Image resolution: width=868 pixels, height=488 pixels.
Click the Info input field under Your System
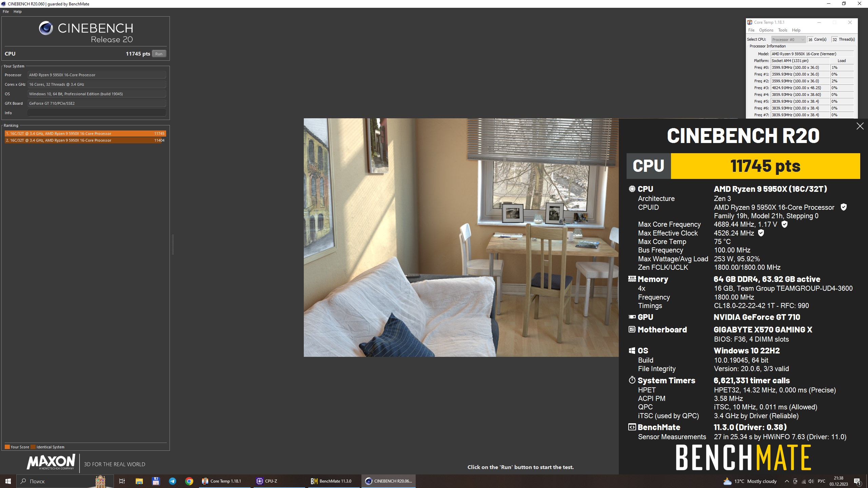click(x=97, y=113)
